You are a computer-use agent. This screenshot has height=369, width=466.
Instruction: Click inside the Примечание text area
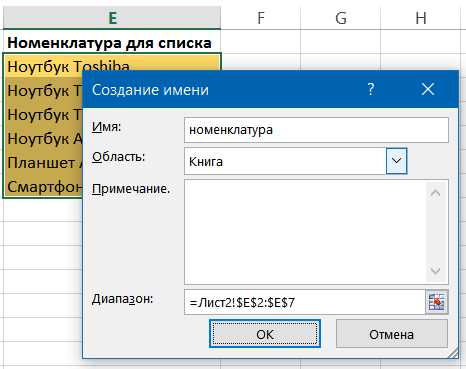[x=305, y=232]
